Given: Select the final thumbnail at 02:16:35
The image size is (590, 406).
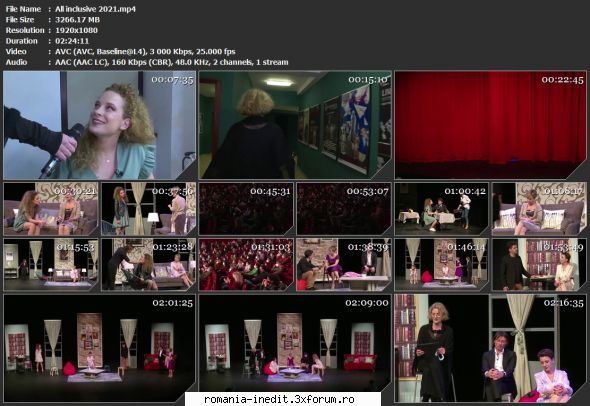Looking at the screenshot, I should [491, 348].
